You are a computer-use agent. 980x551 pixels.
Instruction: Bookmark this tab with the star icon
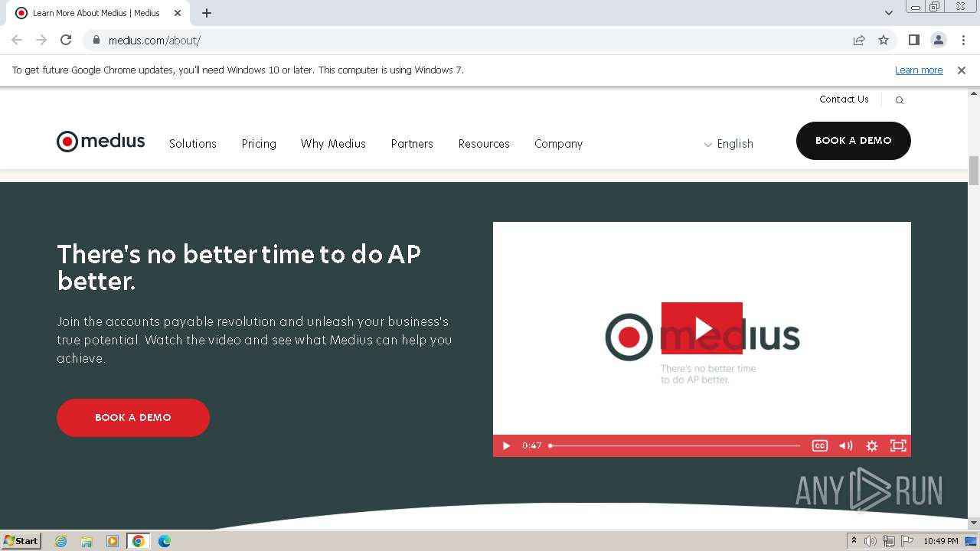(884, 40)
